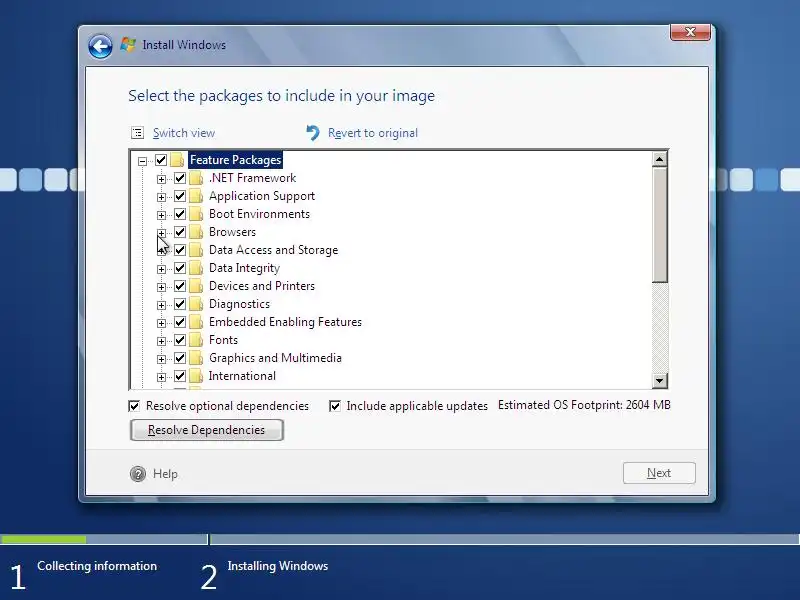Image resolution: width=800 pixels, height=600 pixels.
Task: Uncheck the Data Integrity checkbox
Action: pyautogui.click(x=180, y=268)
